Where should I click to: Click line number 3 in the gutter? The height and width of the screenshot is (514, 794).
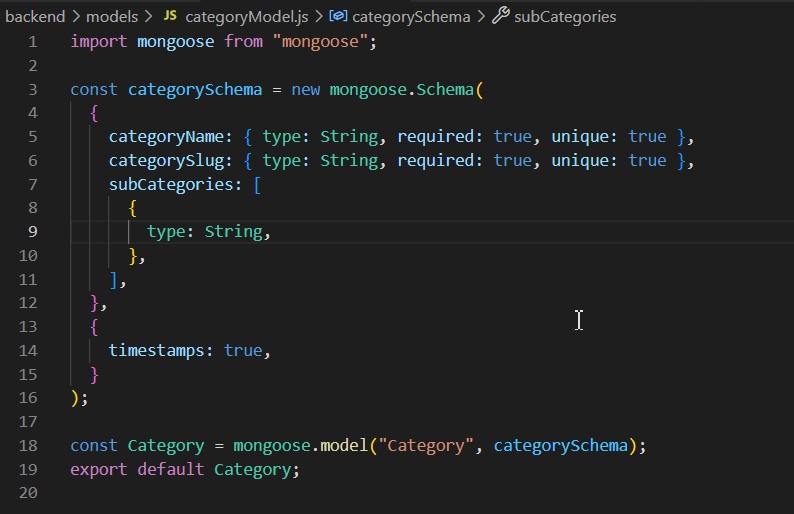click(x=33, y=89)
